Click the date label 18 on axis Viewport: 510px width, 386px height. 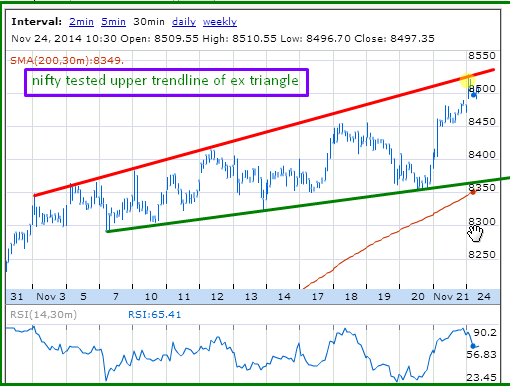tap(351, 296)
